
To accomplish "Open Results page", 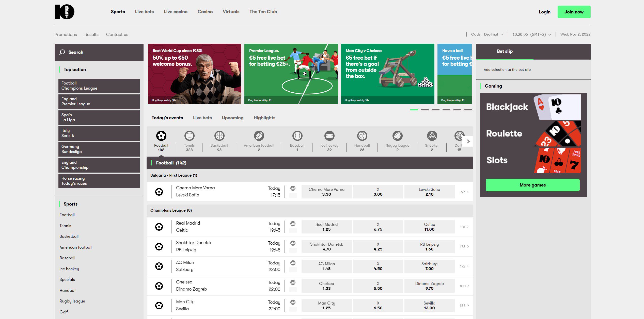I will tap(91, 35).
